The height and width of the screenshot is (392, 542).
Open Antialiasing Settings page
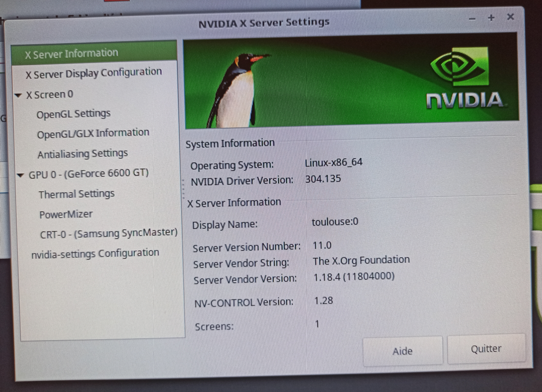83,153
